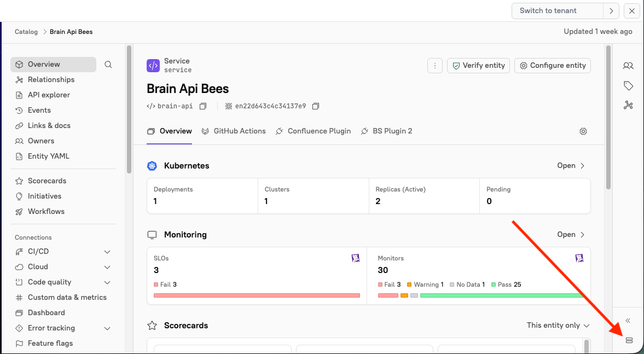
Task: Select the Overview tab under Brain Api Bees
Action: [169, 131]
